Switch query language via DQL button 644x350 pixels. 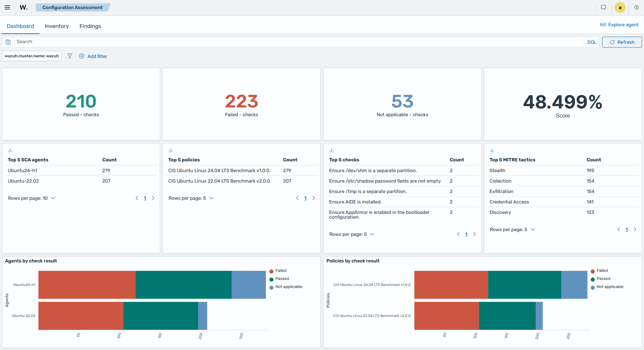coord(592,42)
